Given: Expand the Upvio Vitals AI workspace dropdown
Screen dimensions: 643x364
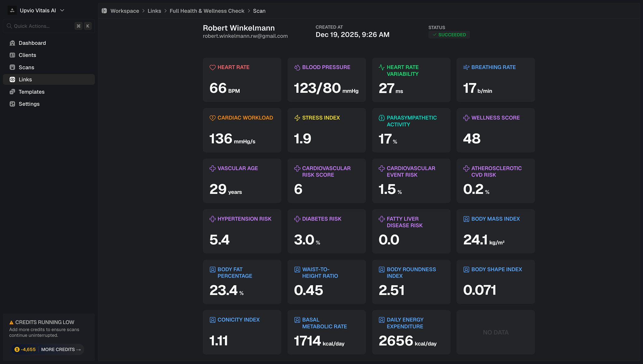Looking at the screenshot, I should click(x=62, y=11).
